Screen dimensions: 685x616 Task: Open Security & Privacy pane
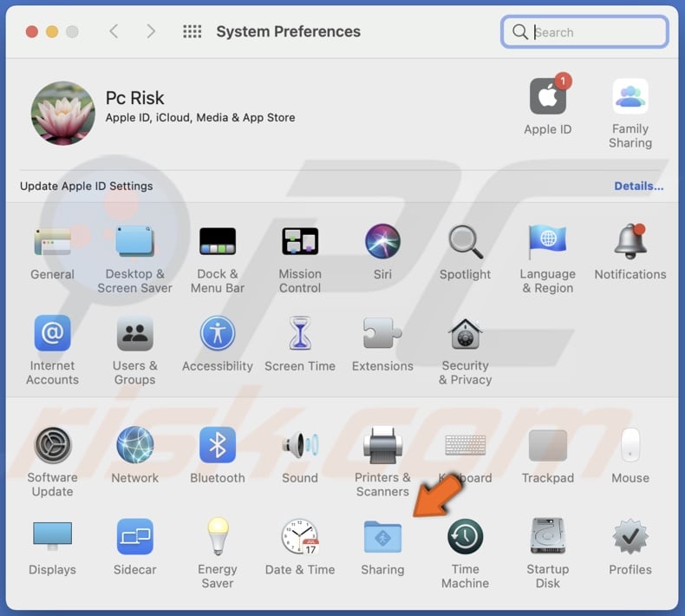pyautogui.click(x=465, y=334)
